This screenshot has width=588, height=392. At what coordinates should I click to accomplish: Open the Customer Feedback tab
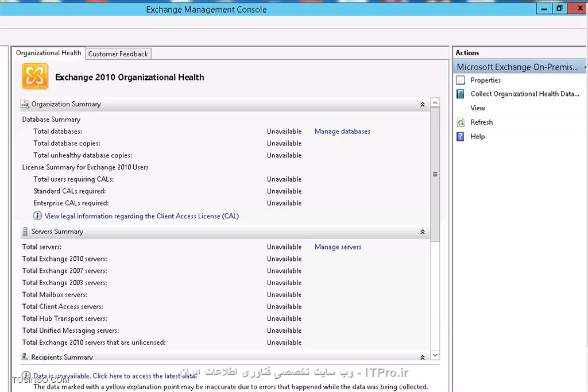pyautogui.click(x=118, y=53)
